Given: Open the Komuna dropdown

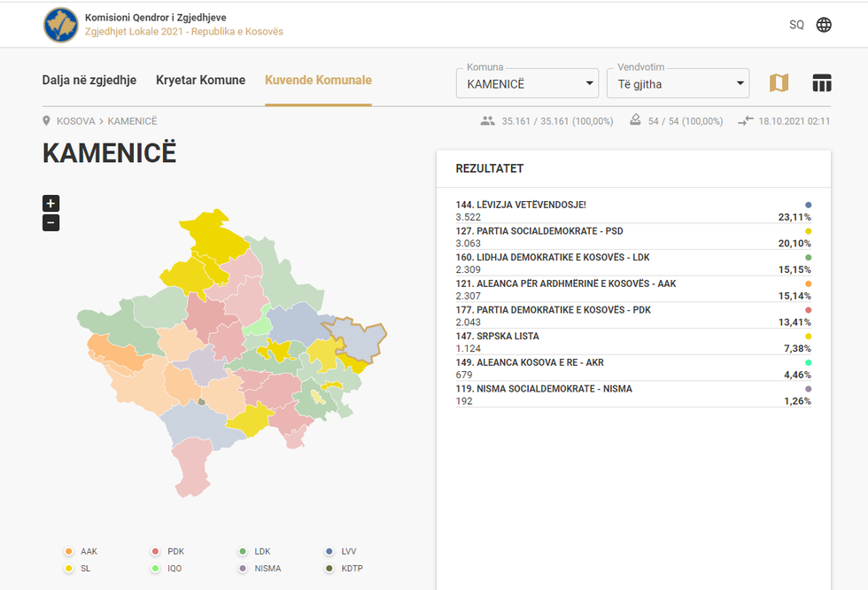Looking at the screenshot, I should pos(528,84).
